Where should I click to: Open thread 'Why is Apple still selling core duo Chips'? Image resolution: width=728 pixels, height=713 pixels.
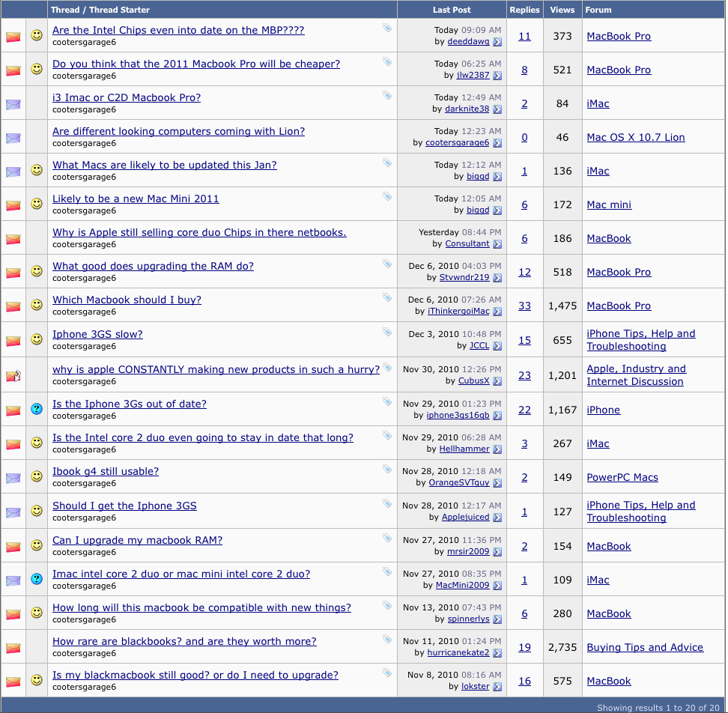(x=199, y=233)
